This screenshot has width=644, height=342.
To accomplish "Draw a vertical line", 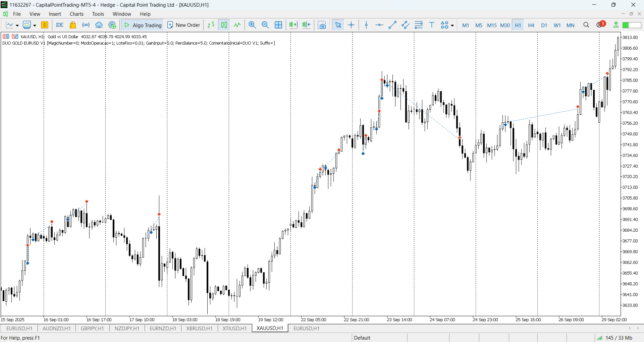I will pyautogui.click(x=367, y=25).
